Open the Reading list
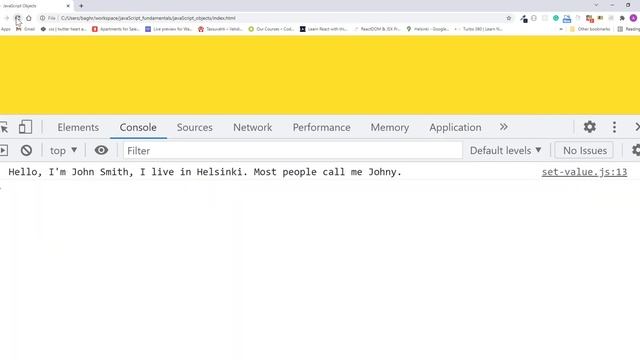Screen dimensions: 640x360 coord(629,29)
